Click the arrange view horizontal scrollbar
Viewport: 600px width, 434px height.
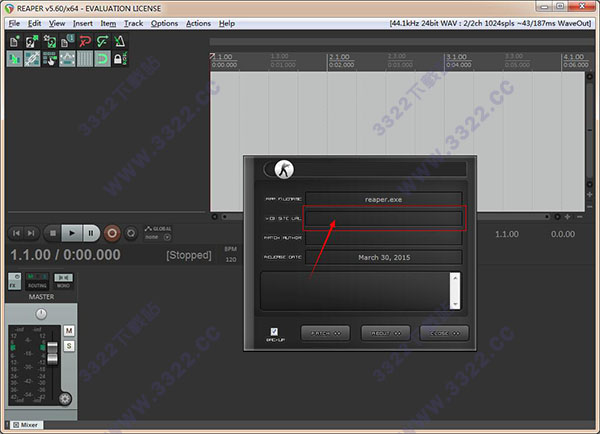tap(385, 217)
